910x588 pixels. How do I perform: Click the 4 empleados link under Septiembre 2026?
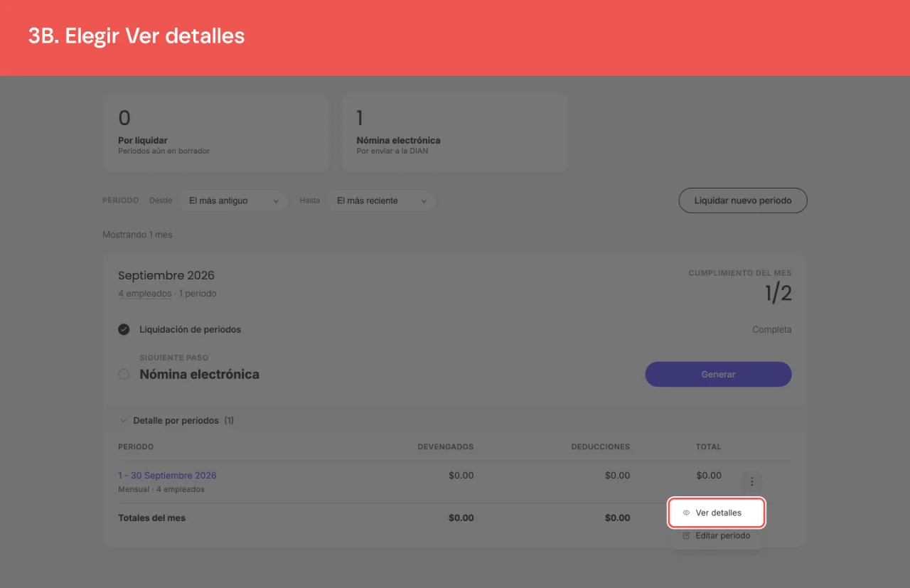(144, 294)
